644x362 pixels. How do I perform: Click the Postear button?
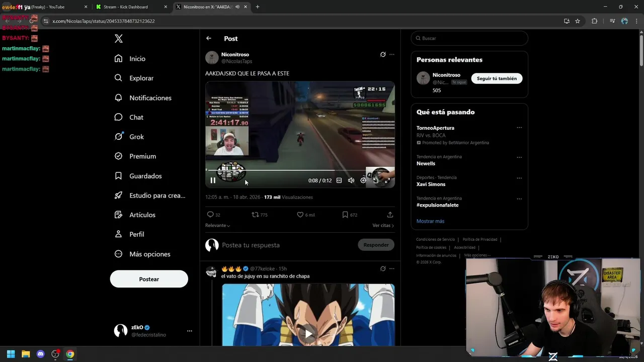coord(149,279)
